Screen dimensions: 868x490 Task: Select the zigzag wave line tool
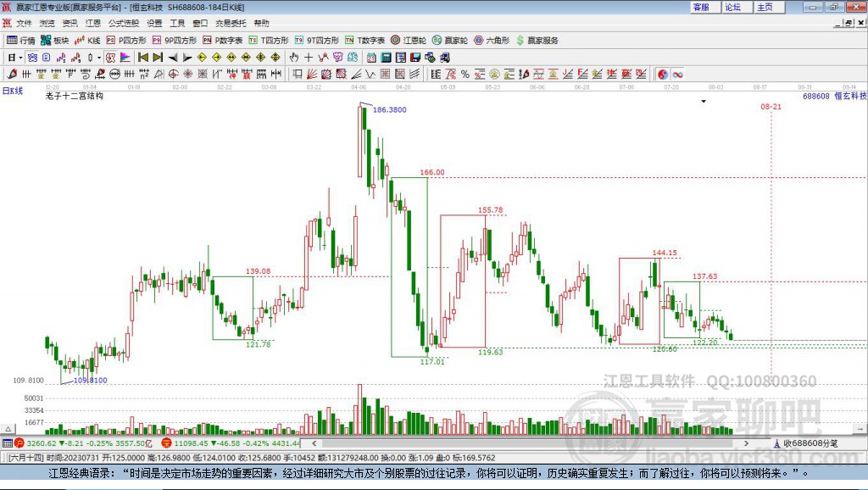point(370,74)
